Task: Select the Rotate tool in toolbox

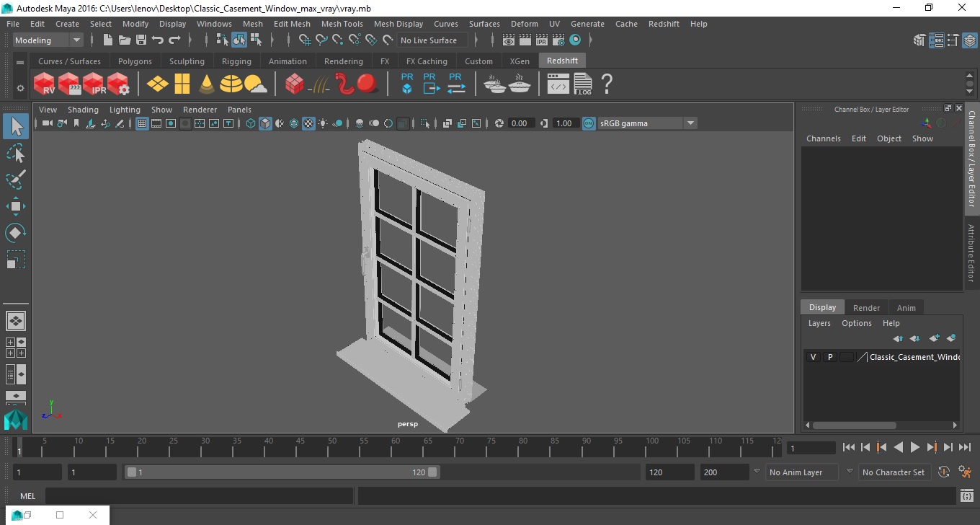Action: tap(16, 233)
